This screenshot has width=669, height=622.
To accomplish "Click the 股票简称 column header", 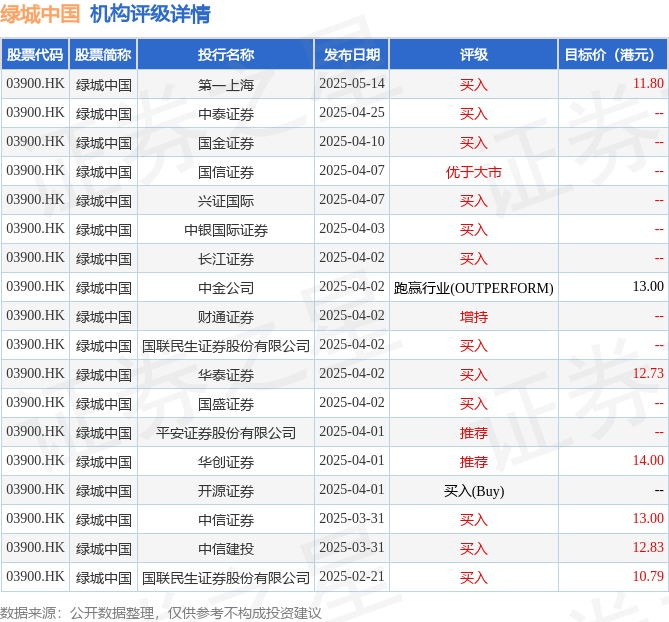I will (103, 55).
